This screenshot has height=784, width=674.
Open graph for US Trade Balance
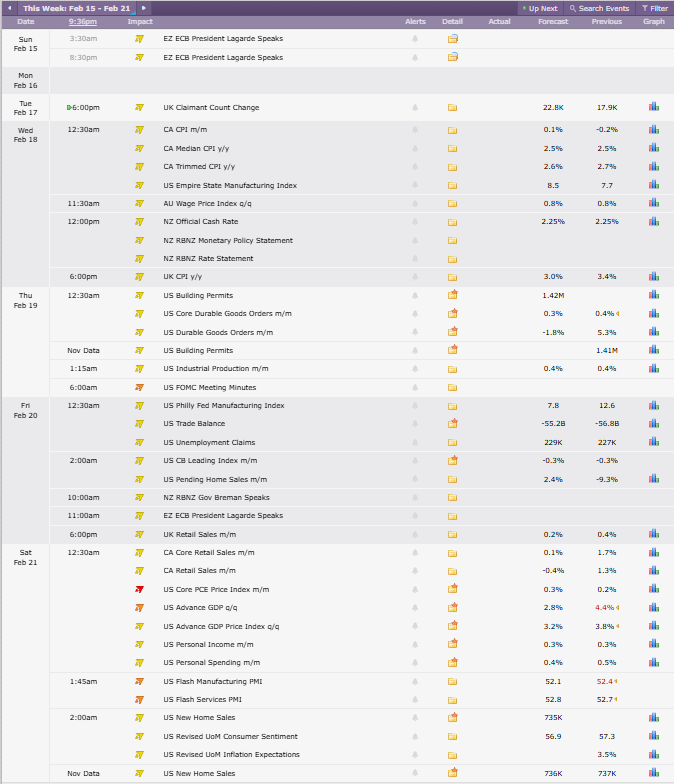click(x=654, y=424)
